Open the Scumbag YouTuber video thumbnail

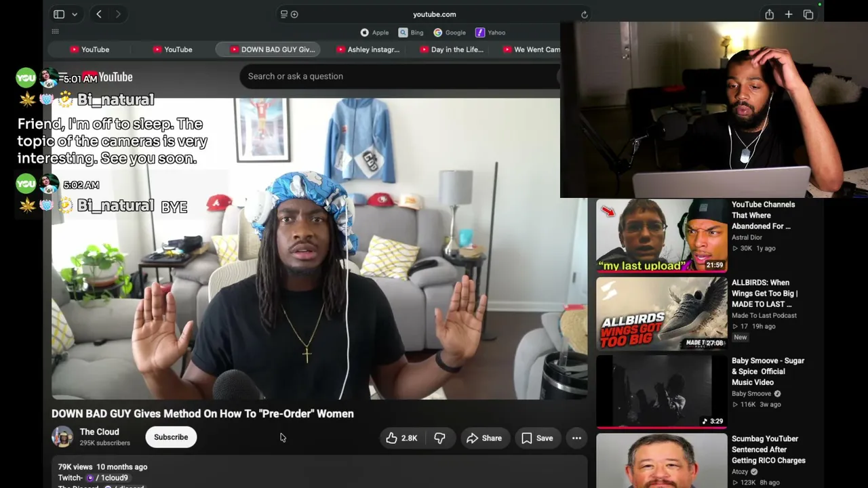661,461
